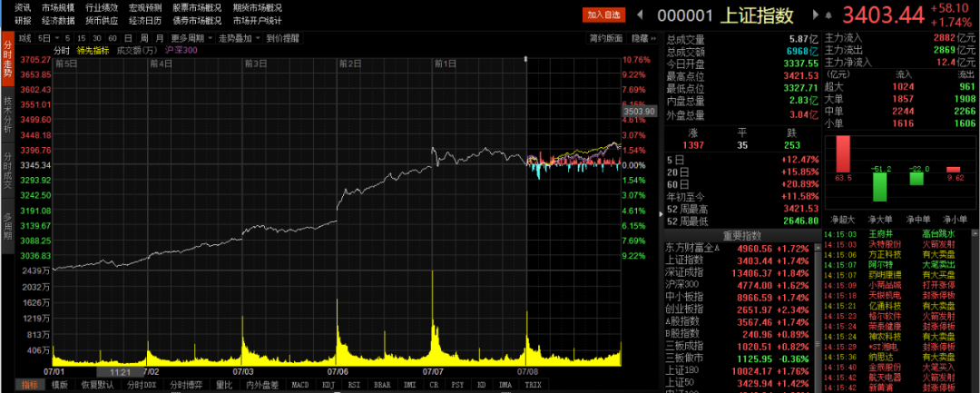
Task: Open the 走势叠加 overlay dropdown
Action: tap(239, 38)
